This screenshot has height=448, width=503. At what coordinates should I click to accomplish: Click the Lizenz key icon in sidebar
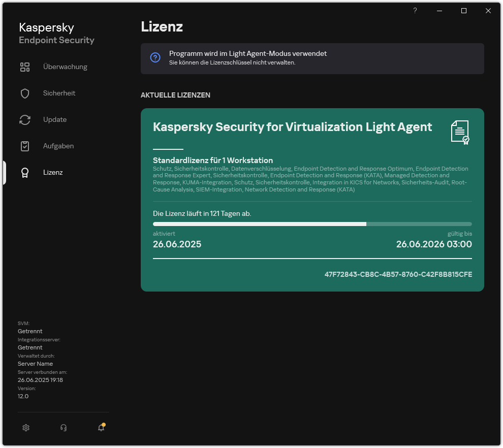coord(25,172)
